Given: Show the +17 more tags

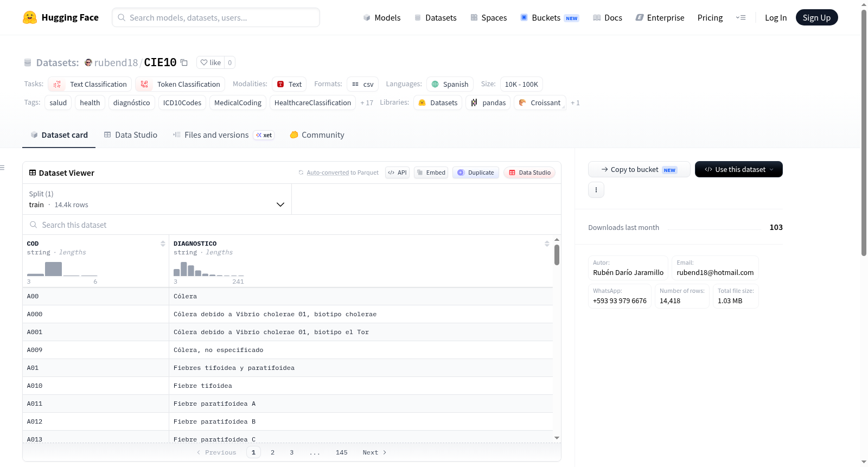Looking at the screenshot, I should coord(367,103).
